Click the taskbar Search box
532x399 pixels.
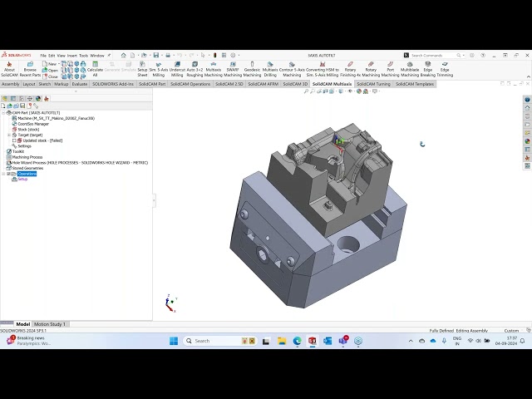220,341
